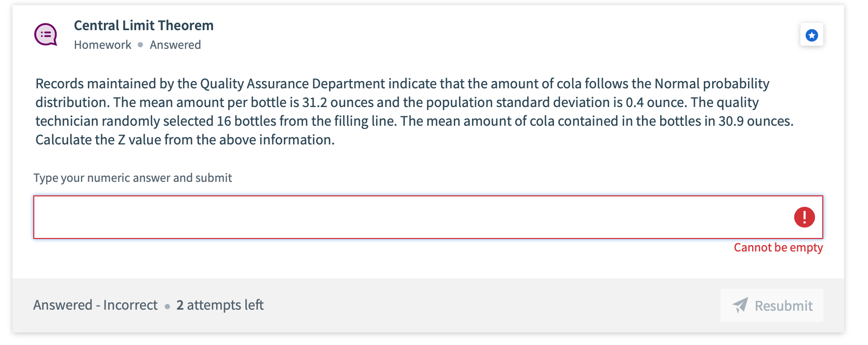The image size is (868, 345).
Task: Click the Answered - Incorrect status text
Action: (95, 305)
